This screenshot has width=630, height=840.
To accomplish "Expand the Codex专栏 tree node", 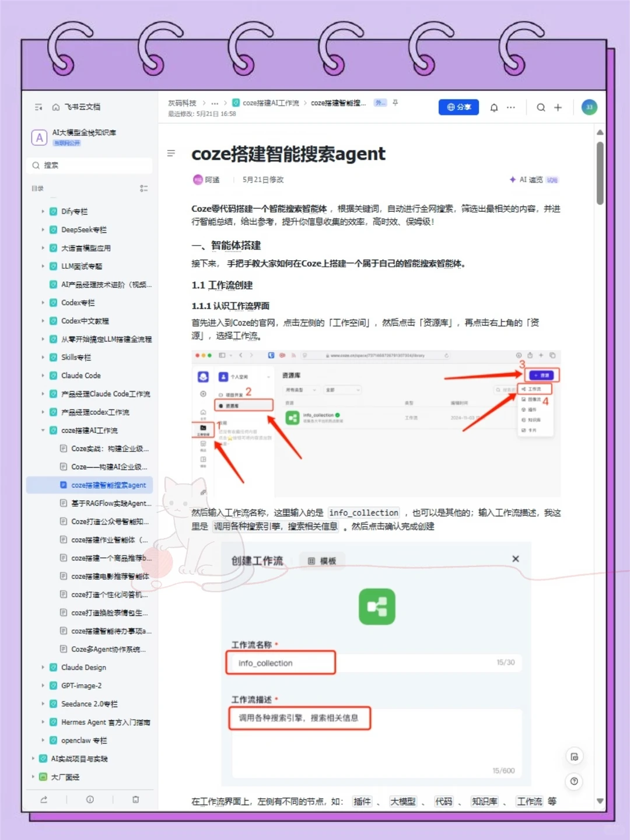I will click(x=43, y=303).
